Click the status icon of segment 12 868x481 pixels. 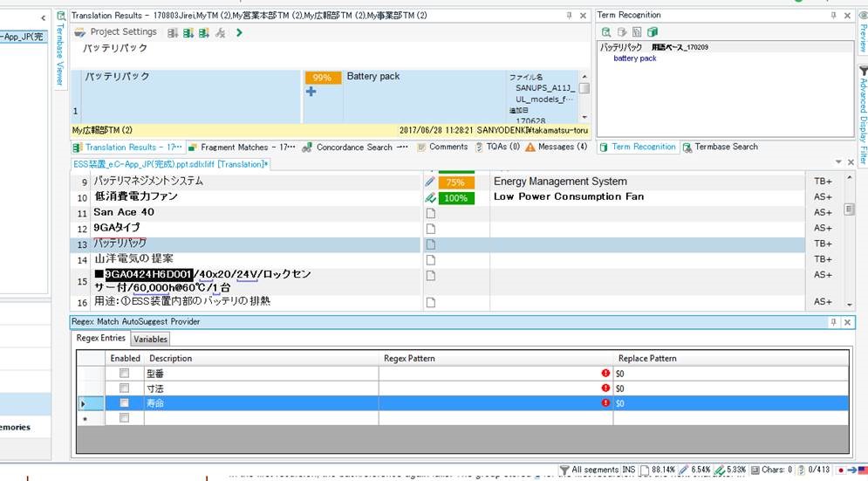[x=431, y=229]
